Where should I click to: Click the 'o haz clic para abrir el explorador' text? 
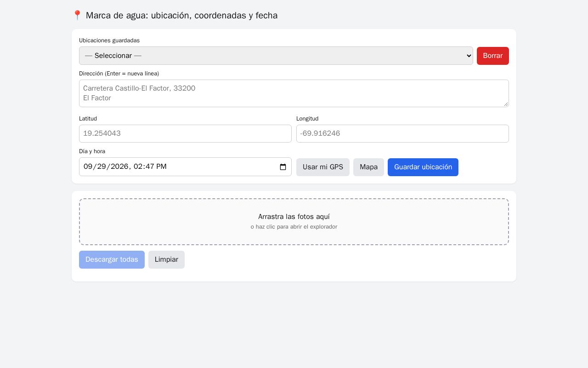(x=294, y=227)
